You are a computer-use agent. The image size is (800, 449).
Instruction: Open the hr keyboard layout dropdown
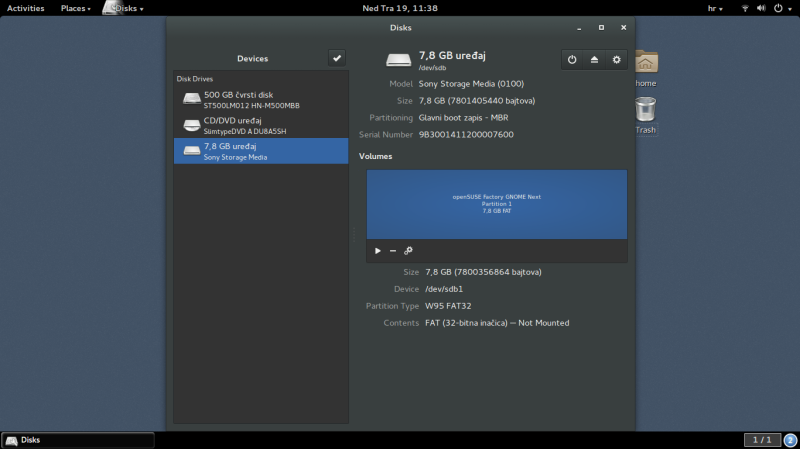point(717,8)
